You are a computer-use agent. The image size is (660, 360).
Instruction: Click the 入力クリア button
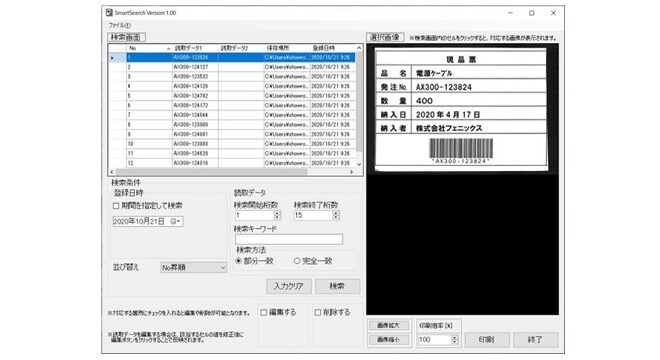[x=289, y=286]
